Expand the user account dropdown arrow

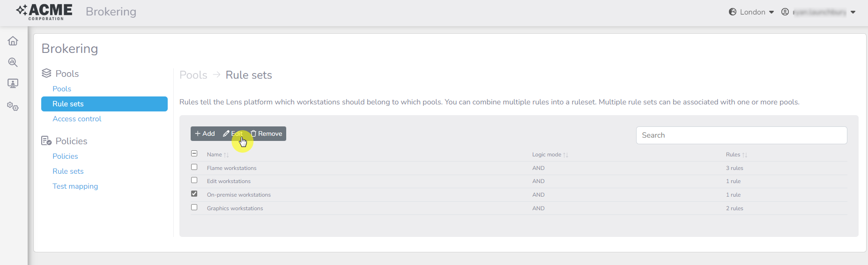pos(853,12)
